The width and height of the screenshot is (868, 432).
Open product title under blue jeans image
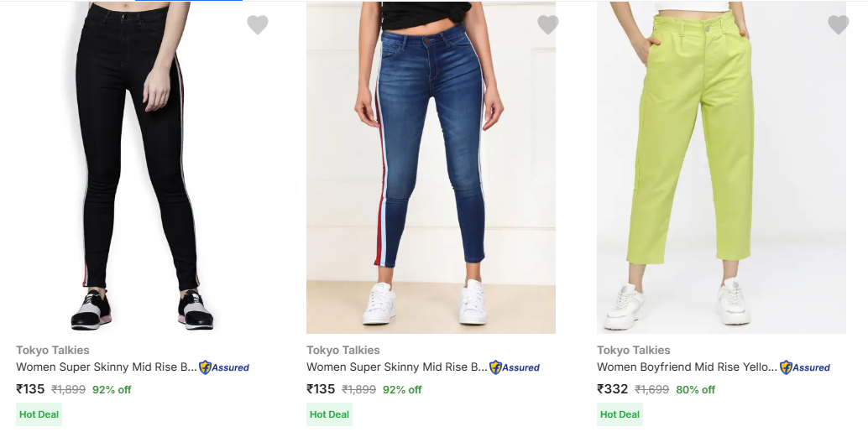pyautogui.click(x=397, y=367)
